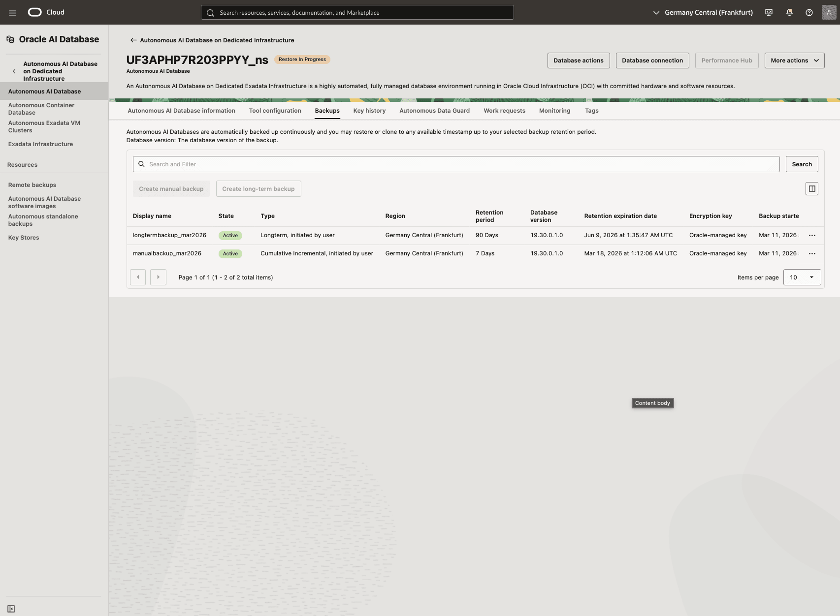
Task: Click the Encryption key column header
Action: click(x=711, y=216)
